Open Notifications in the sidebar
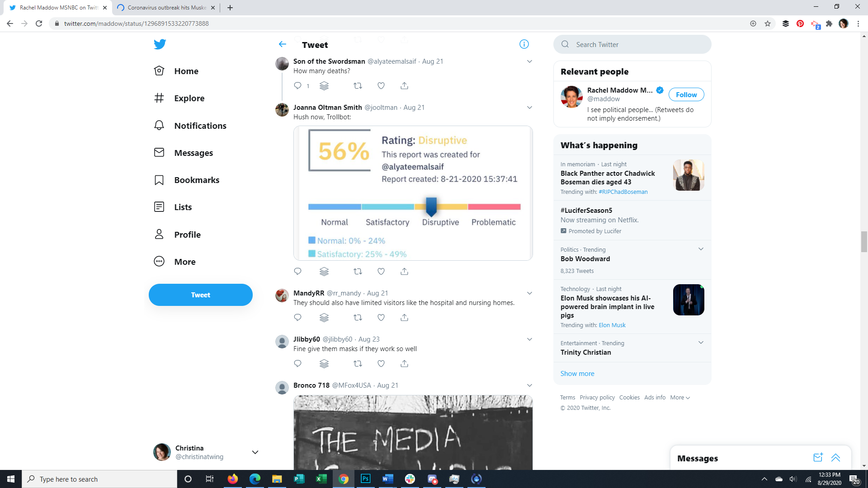Image resolution: width=868 pixels, height=488 pixels. click(200, 126)
